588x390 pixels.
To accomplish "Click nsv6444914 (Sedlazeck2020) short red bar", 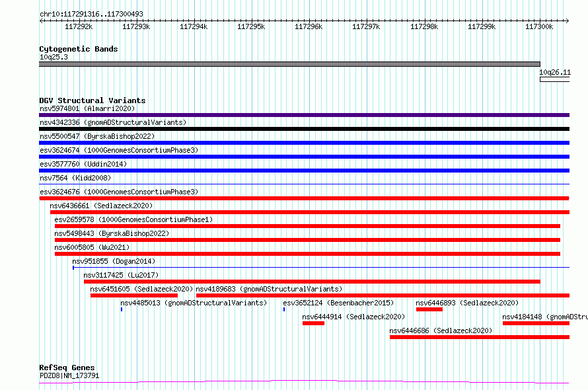I will [x=314, y=323].
